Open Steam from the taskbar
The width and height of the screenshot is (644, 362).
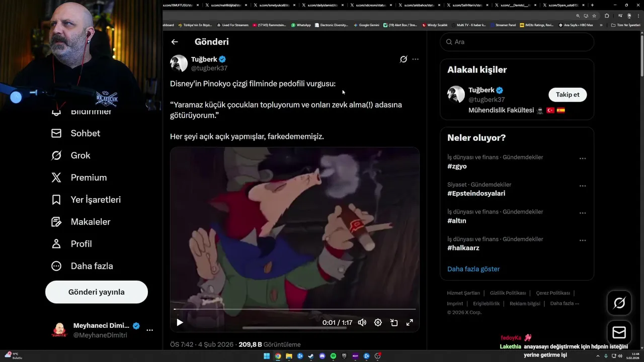click(311, 356)
